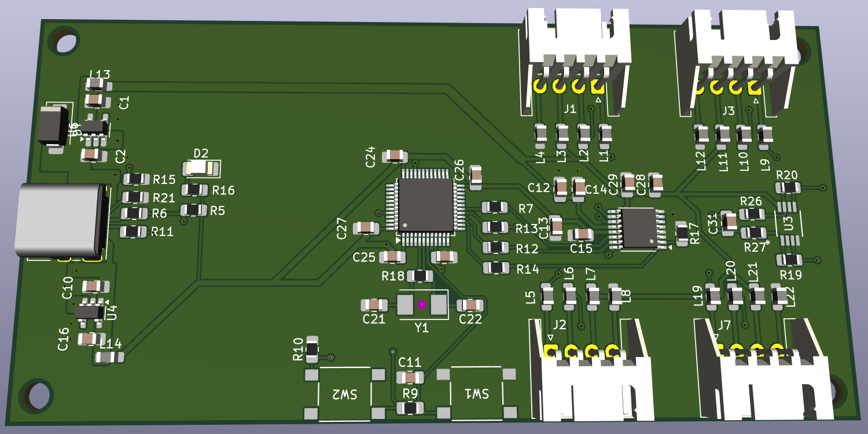
Task: Select inductor L13
Action: (x=99, y=84)
